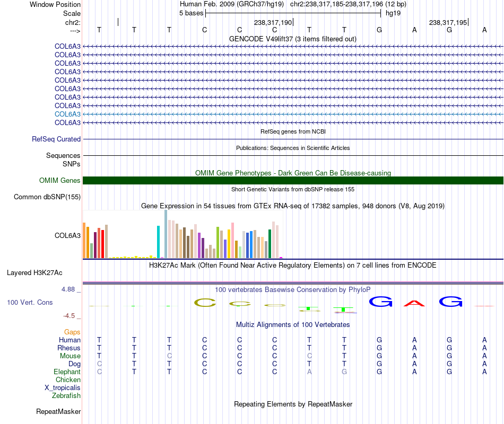Select the light-blue highlighted COL6A3 transcript label

coord(67,114)
